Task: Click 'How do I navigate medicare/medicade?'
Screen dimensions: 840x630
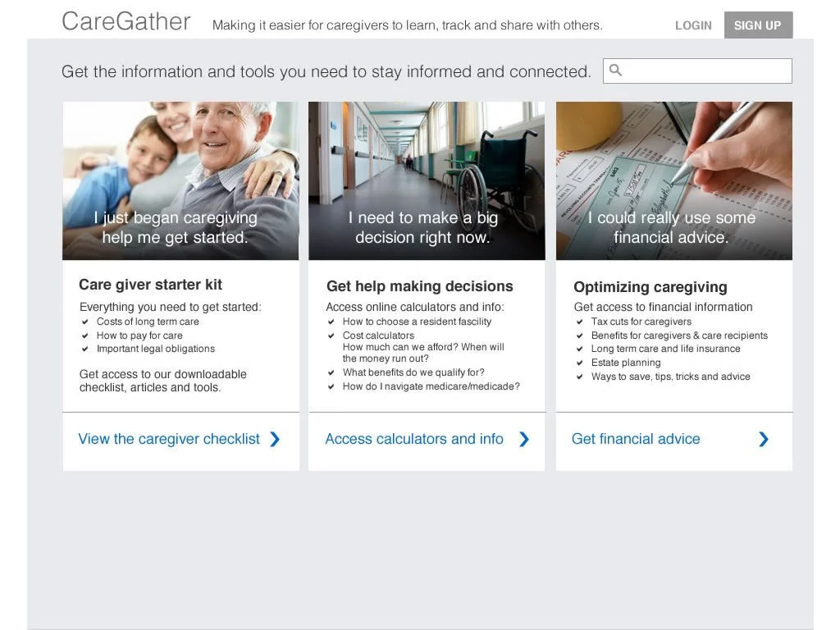Action: 431,386
